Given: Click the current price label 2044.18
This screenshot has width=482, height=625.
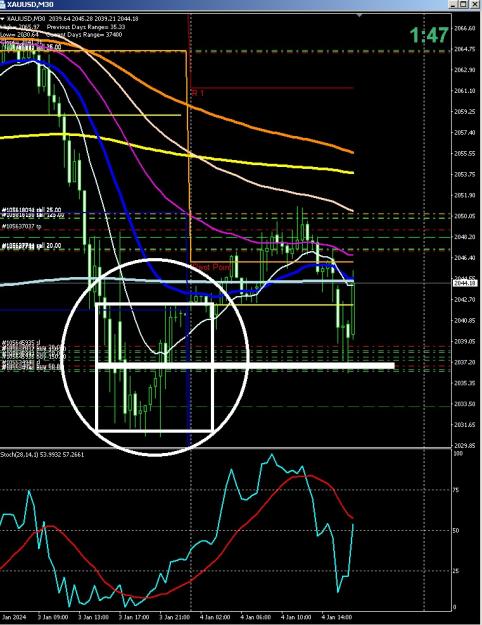Looking at the screenshot, I should (x=464, y=283).
